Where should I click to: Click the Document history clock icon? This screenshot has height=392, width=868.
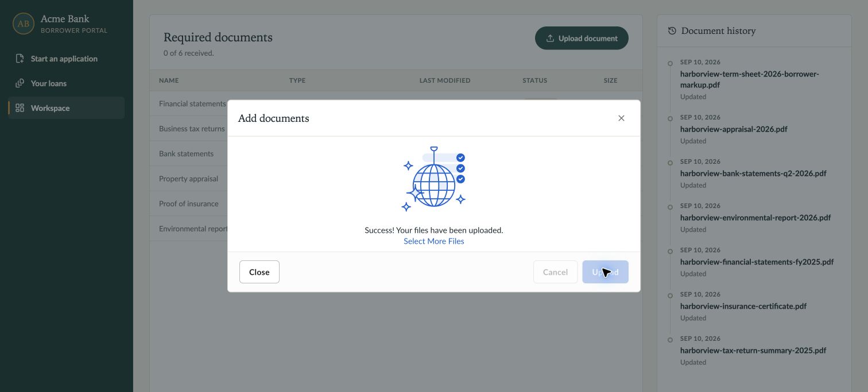click(672, 31)
